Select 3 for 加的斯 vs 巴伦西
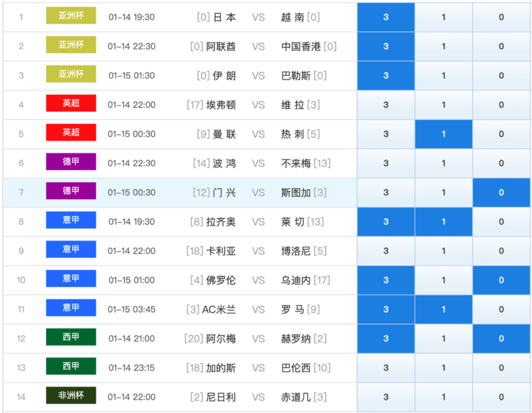The height and width of the screenshot is (413, 532). [x=386, y=368]
